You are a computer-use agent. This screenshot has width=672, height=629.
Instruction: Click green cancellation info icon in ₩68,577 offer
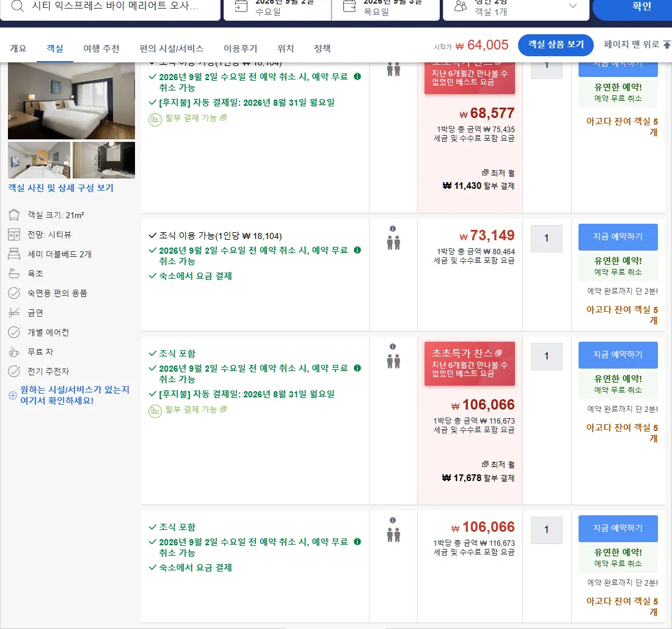pos(357,76)
